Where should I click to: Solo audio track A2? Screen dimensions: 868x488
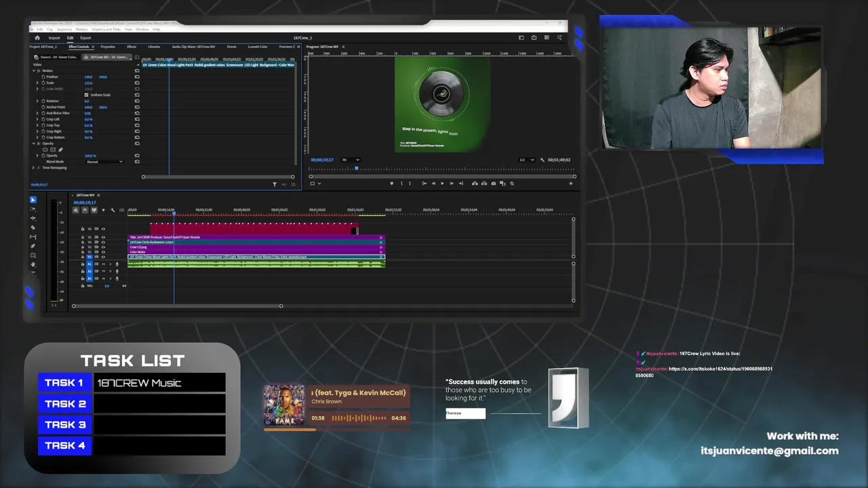[x=111, y=271]
